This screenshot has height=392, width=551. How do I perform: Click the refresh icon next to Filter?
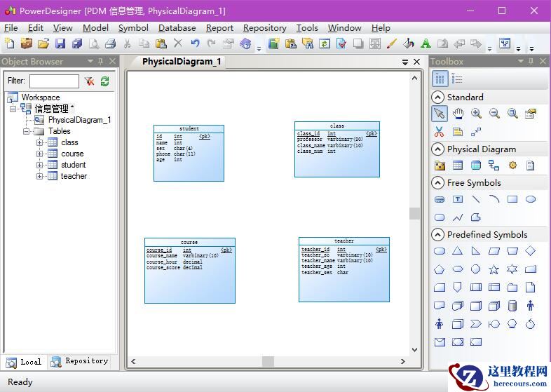click(104, 81)
